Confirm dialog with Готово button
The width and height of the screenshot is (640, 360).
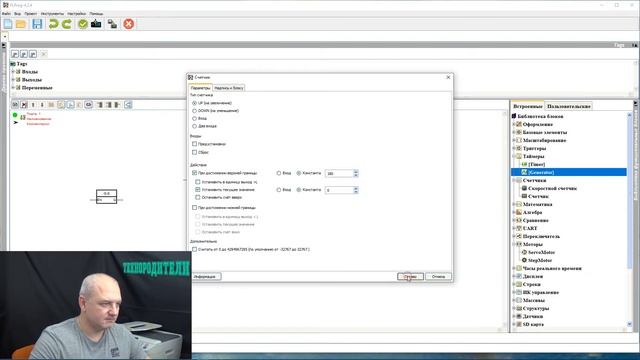tap(410, 277)
